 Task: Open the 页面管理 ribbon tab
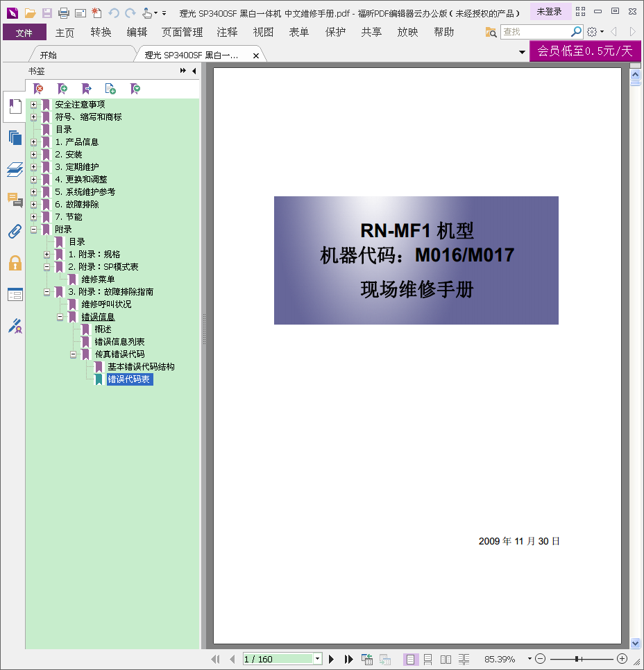[183, 33]
